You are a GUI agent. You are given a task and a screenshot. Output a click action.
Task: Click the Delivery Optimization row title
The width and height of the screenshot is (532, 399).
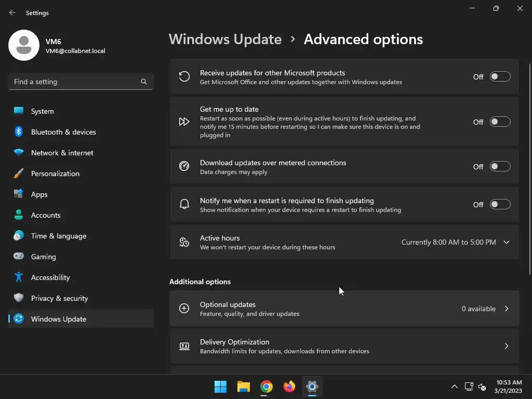(234, 342)
